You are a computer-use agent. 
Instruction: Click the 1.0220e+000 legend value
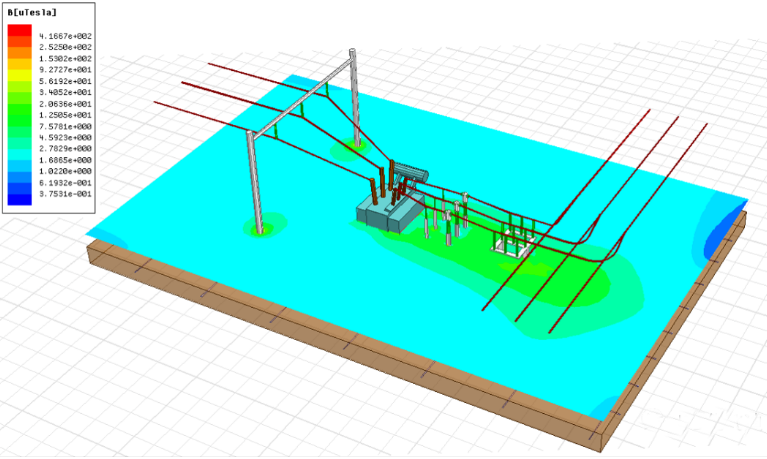point(66,171)
